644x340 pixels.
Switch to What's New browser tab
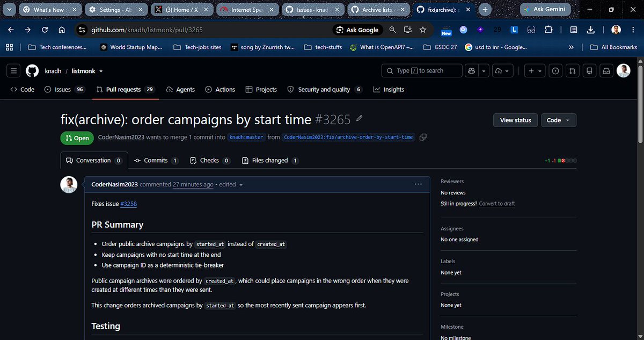49,10
